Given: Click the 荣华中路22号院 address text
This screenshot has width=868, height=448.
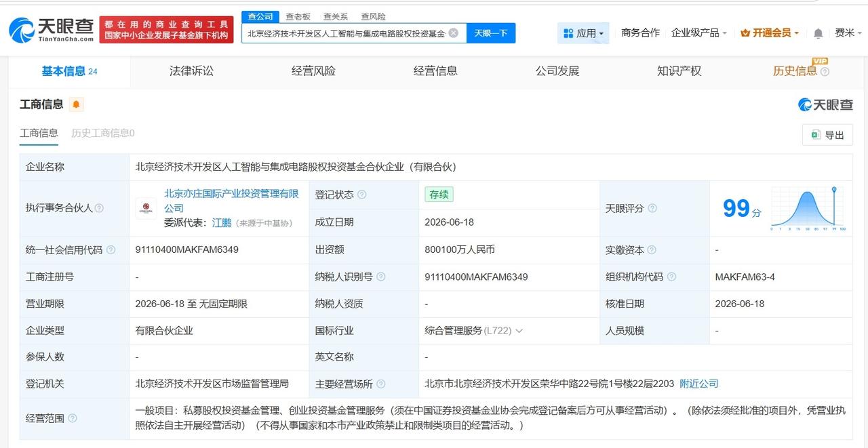Looking at the screenshot, I should pyautogui.click(x=549, y=384).
